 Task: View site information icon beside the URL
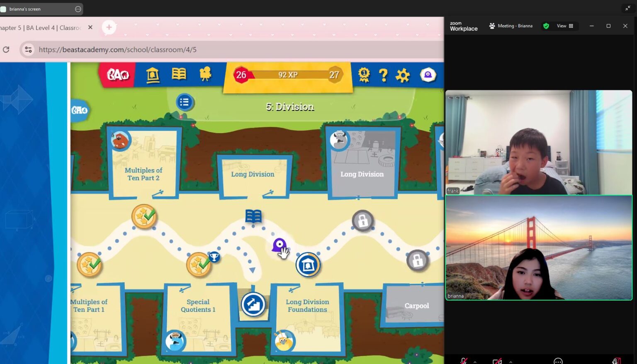pos(28,50)
